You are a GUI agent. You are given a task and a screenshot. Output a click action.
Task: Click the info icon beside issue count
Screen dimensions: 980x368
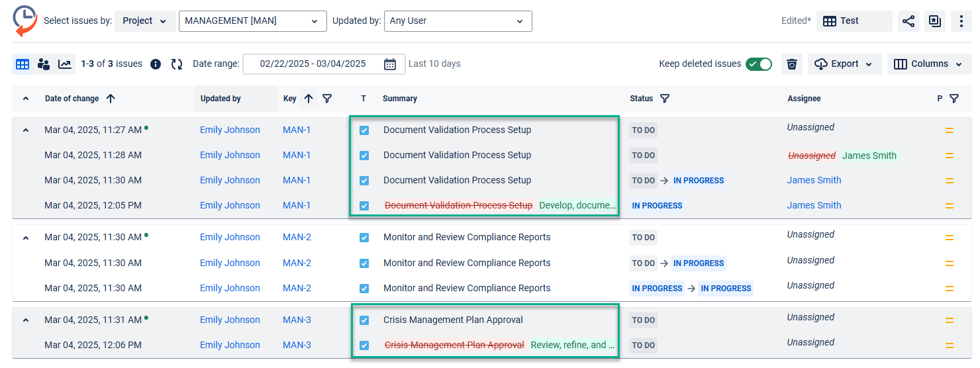(x=156, y=64)
